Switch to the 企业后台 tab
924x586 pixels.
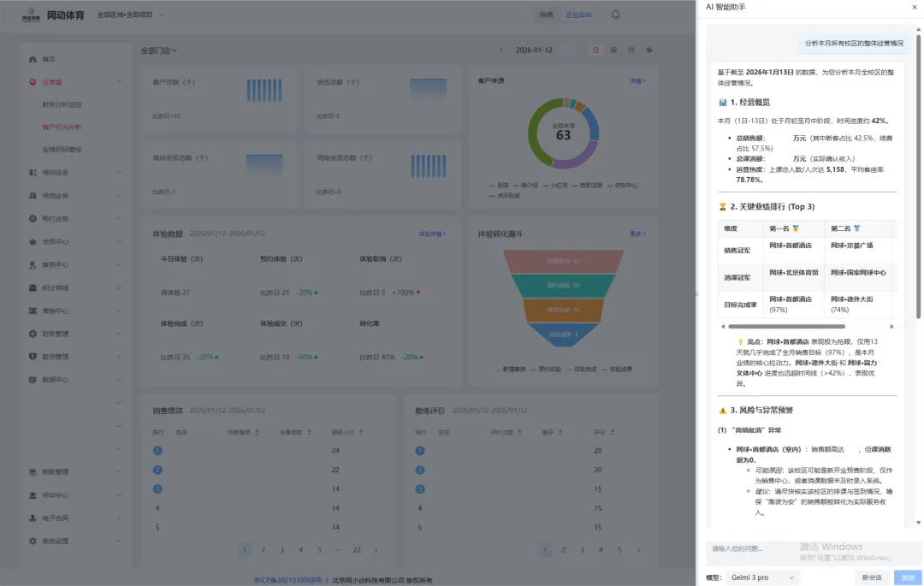(578, 15)
